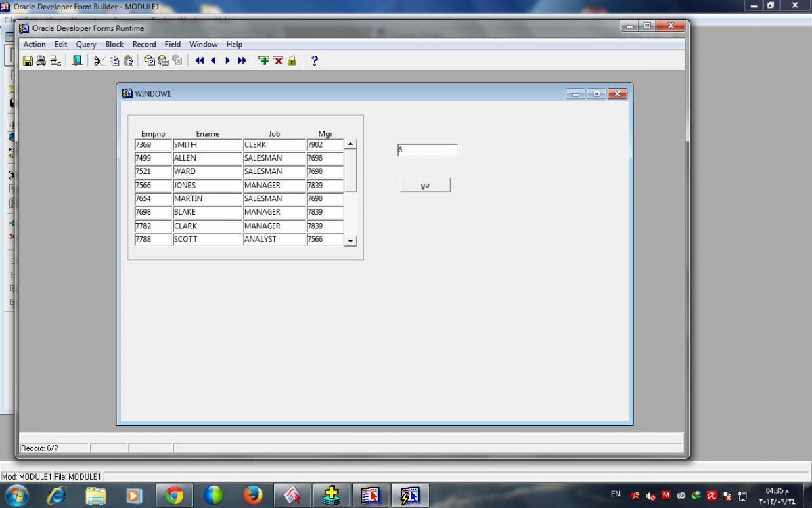
Task: Click the input field containing 6
Action: coord(428,150)
